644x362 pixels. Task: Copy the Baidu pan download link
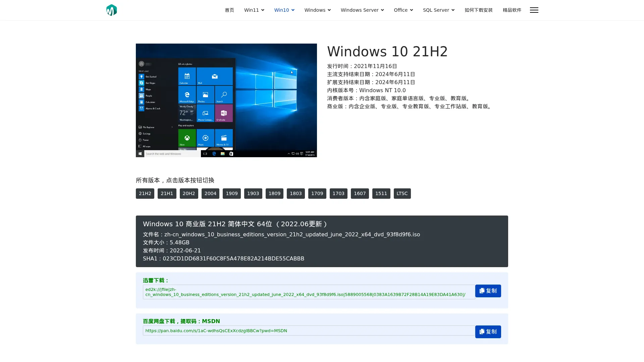point(488,332)
